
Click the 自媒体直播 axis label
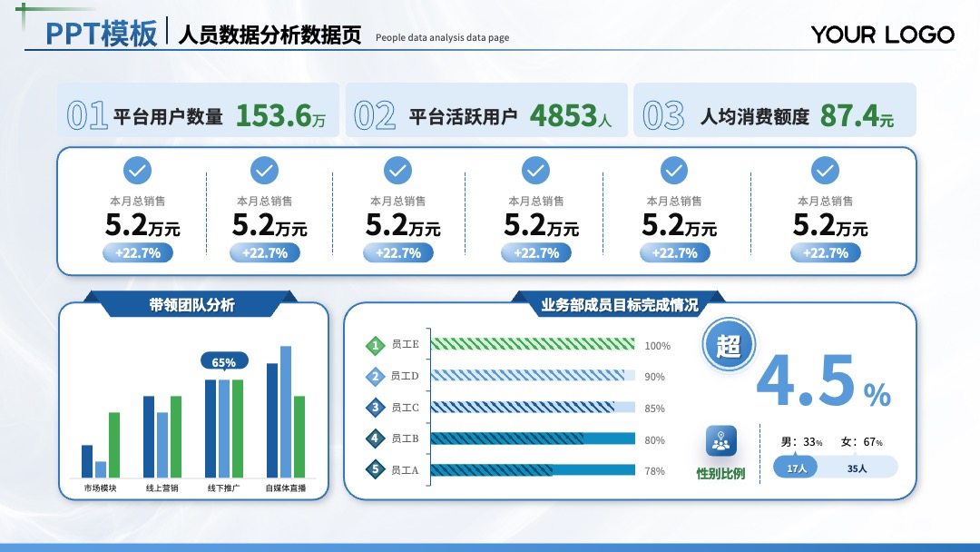point(286,488)
